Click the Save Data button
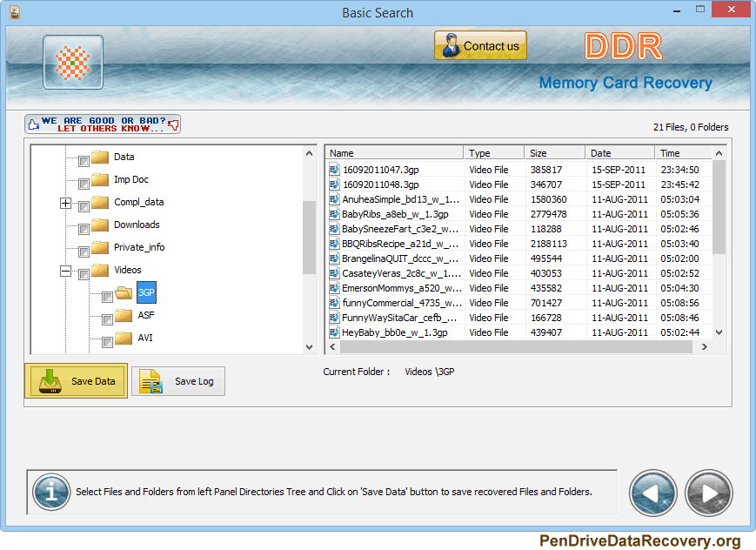 (x=77, y=380)
